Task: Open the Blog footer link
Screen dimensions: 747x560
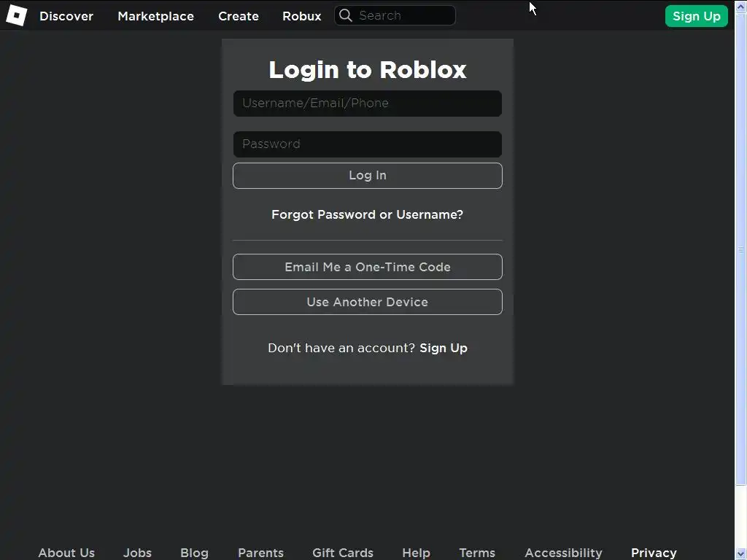Action: 194,553
